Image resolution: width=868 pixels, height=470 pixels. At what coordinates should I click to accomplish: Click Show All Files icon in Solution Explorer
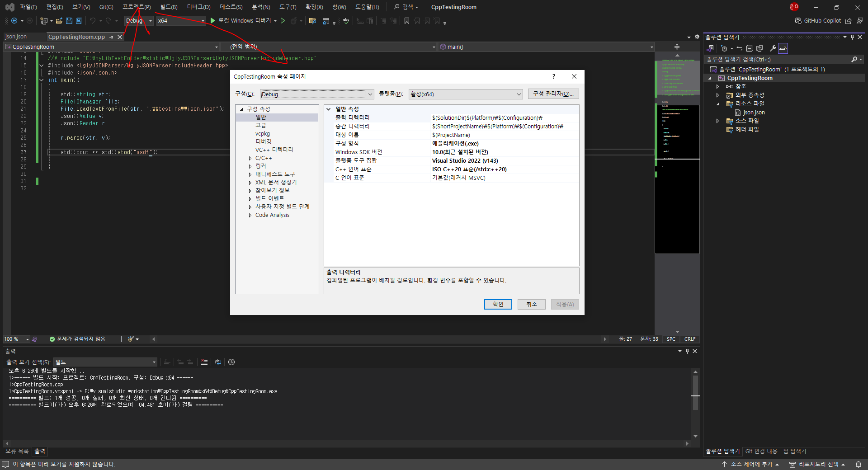coord(759,48)
